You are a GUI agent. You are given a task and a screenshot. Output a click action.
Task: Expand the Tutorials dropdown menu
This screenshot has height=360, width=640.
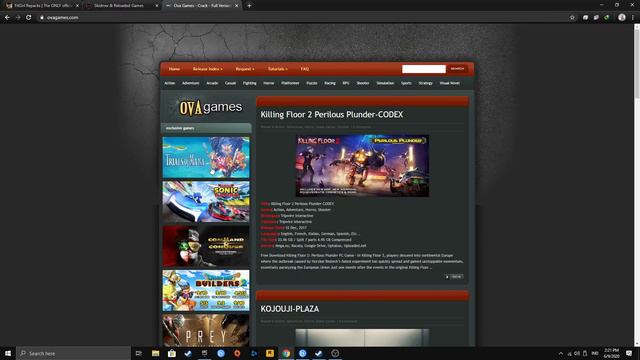click(x=278, y=69)
